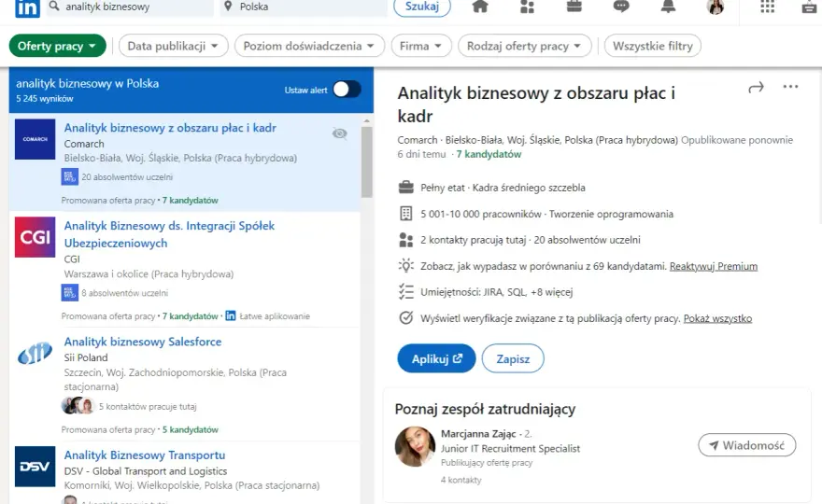Click the Sii Poland logo

pos(35,353)
